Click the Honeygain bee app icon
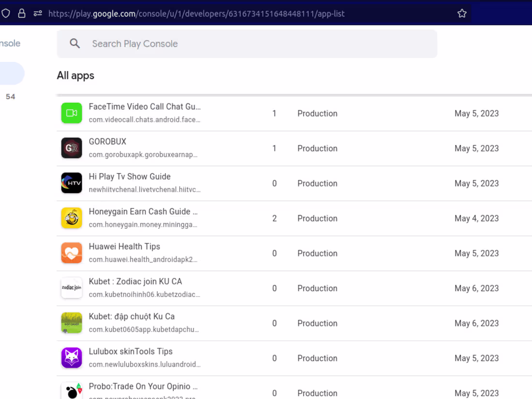Image resolution: width=532 pixels, height=399 pixels. (x=72, y=218)
